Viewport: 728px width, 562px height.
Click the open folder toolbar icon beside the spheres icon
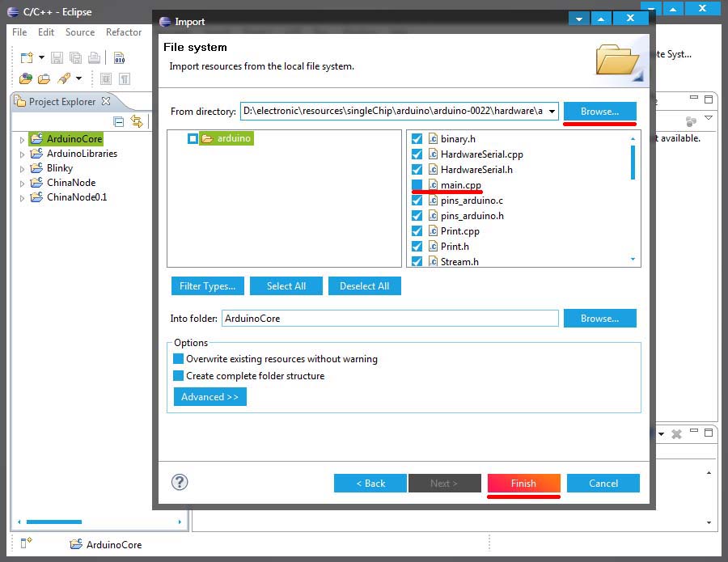[44, 78]
